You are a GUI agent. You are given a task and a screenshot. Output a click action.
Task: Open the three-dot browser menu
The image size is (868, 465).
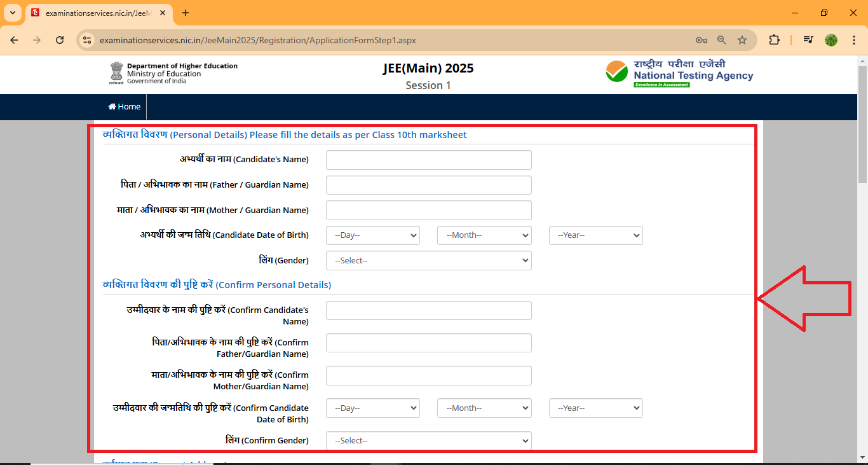(854, 39)
